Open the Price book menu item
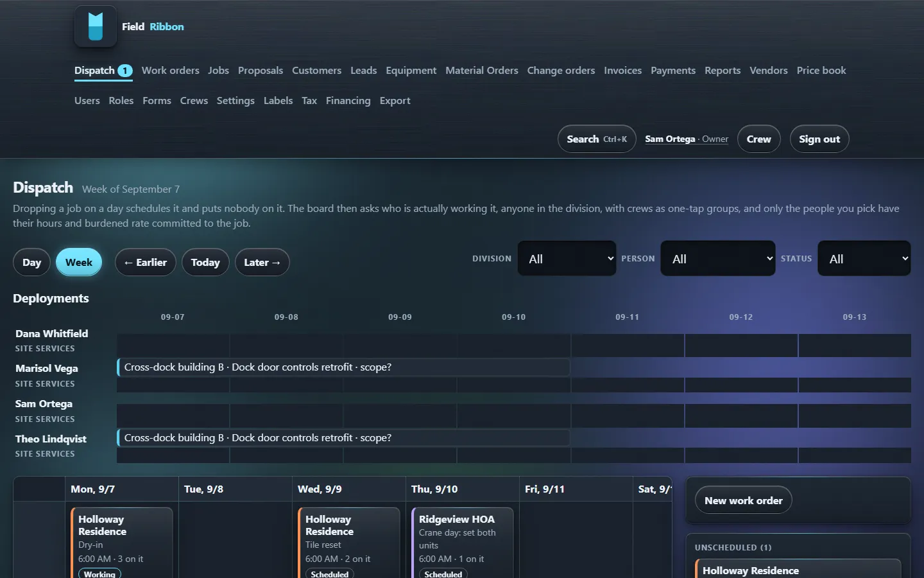Viewport: 924px width, 578px height. 821,71
